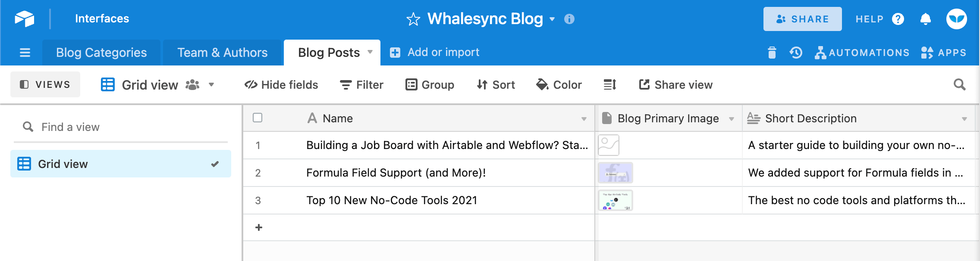
Task: Open the Top 10 No-Code Tools image thumbnail
Action: pos(616,200)
